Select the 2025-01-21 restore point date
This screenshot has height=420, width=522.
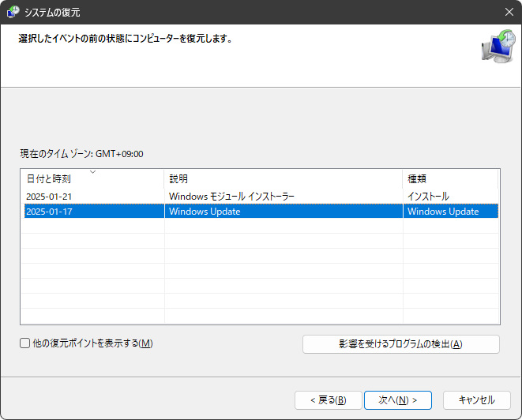pyautogui.click(x=49, y=197)
